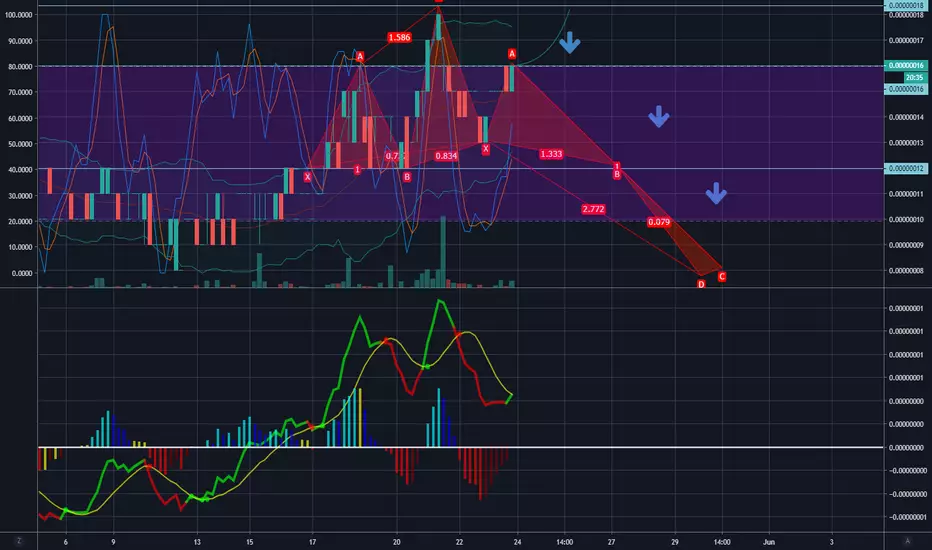Click the '29' date axis label
This screenshot has height=550, width=932.
[675, 542]
